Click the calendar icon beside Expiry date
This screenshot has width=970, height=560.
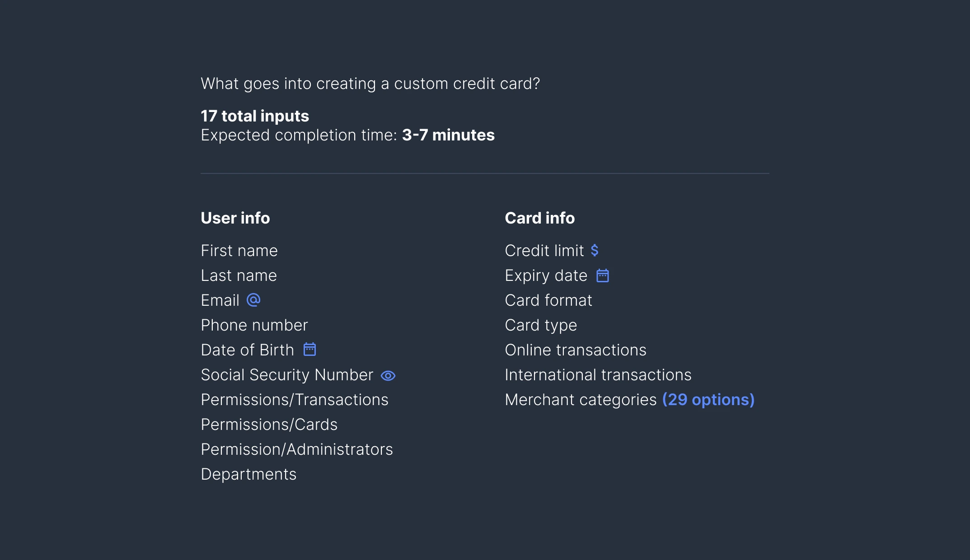[603, 275]
